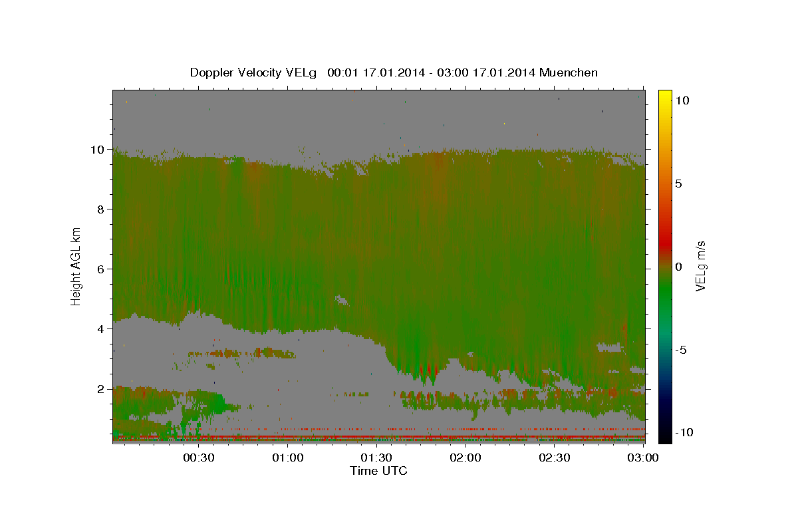Click the height tick label 2
This screenshot has width=798, height=532.
(102, 389)
